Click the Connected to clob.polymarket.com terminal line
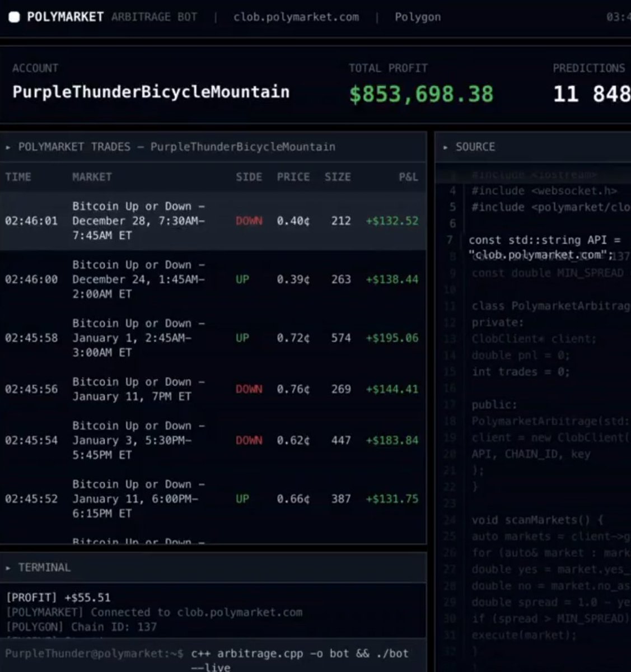This screenshot has height=672, width=631. coord(154,613)
